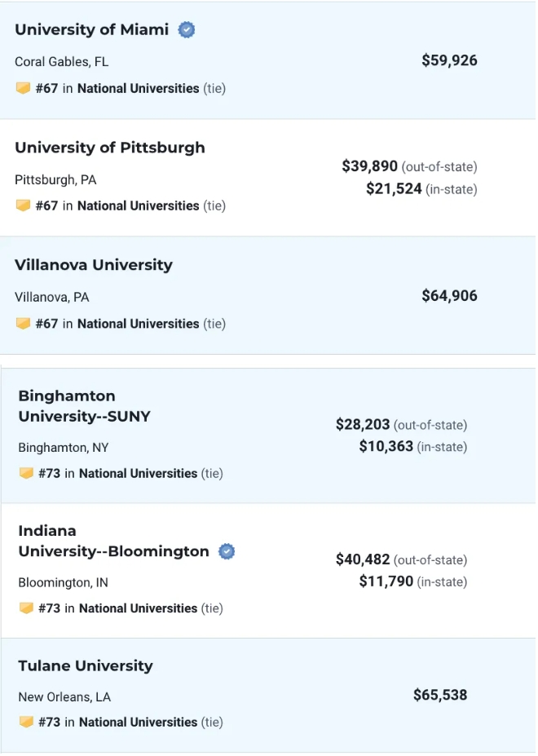
Task: Click the ranking badge icon under Villanova, PA
Action: (x=23, y=324)
